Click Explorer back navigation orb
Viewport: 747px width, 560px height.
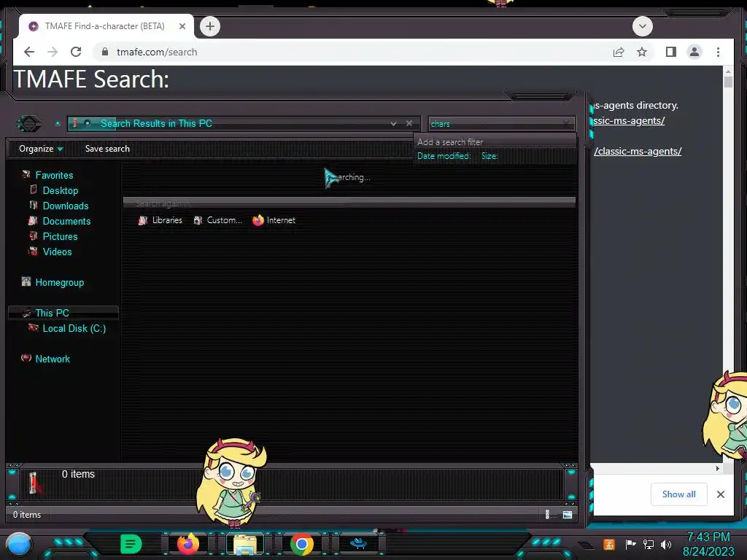pos(29,124)
